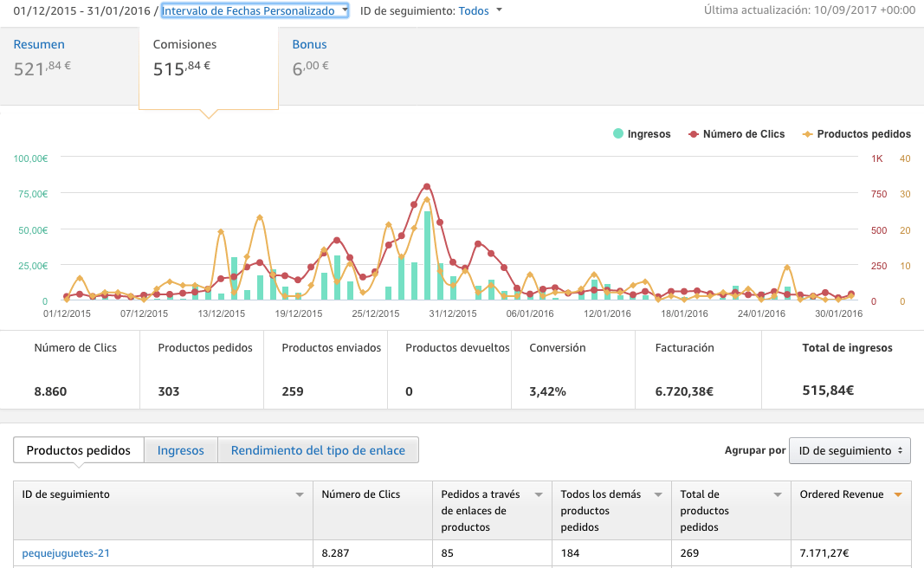The width and height of the screenshot is (924, 568).
Task: Select the Productos pedidos table tab
Action: click(x=79, y=450)
